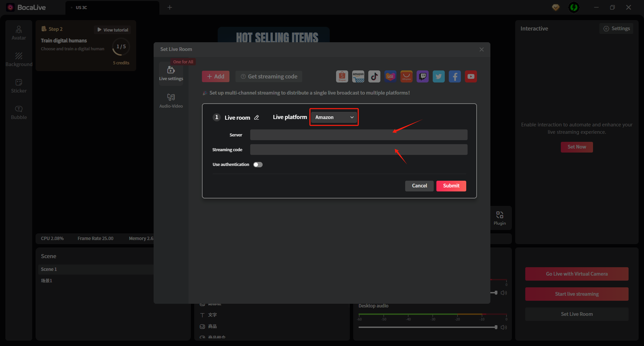This screenshot has height=346, width=644.
Task: Click the green lightning account icon
Action: coord(574,7)
